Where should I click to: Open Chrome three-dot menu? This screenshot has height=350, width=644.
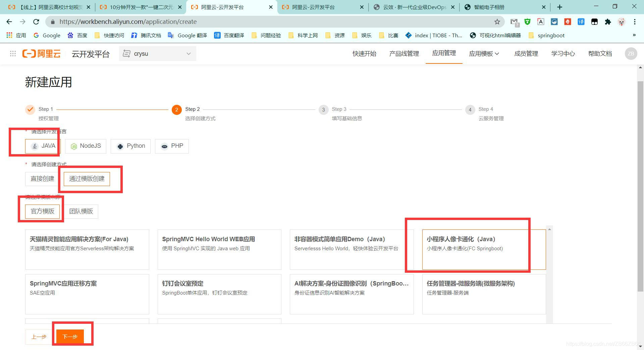coord(635,22)
